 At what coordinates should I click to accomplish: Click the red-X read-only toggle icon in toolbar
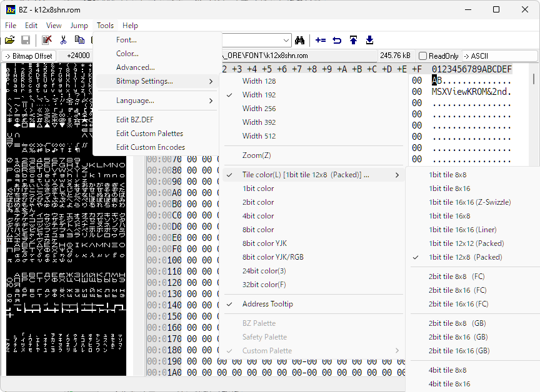(x=46, y=40)
